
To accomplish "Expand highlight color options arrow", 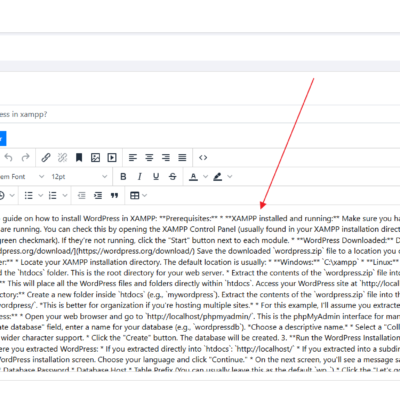I will (230, 177).
